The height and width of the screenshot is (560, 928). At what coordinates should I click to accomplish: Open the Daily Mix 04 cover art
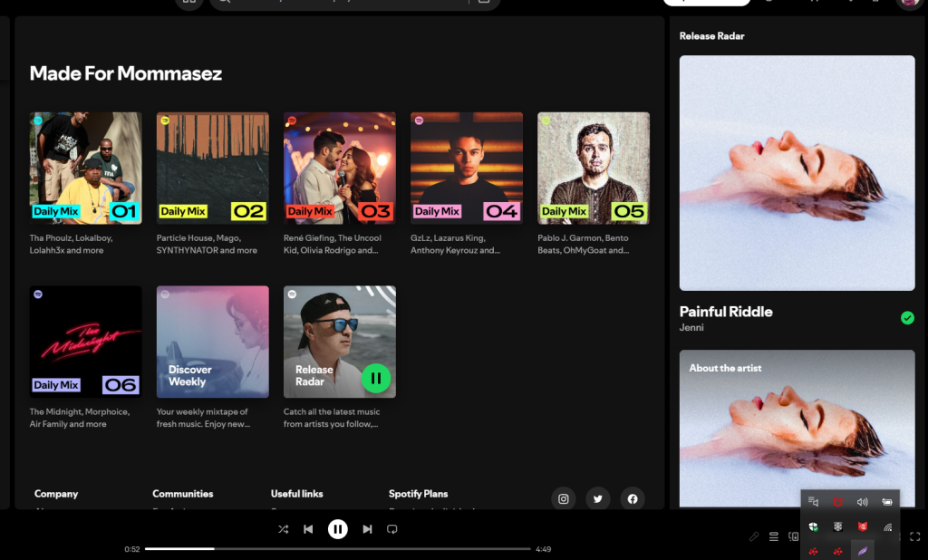(x=467, y=169)
